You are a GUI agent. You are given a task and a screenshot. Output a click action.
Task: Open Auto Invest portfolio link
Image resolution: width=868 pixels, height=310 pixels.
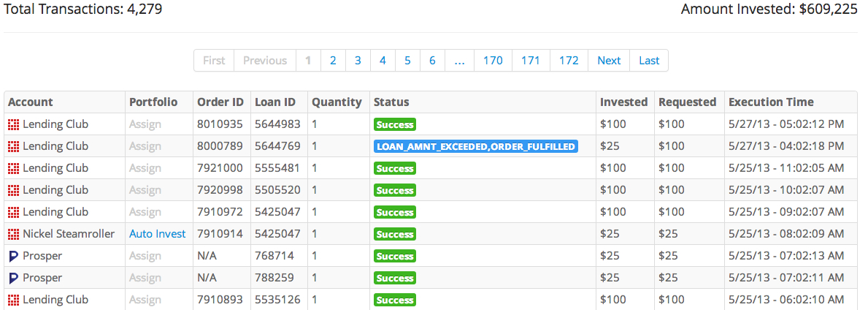[x=157, y=234]
